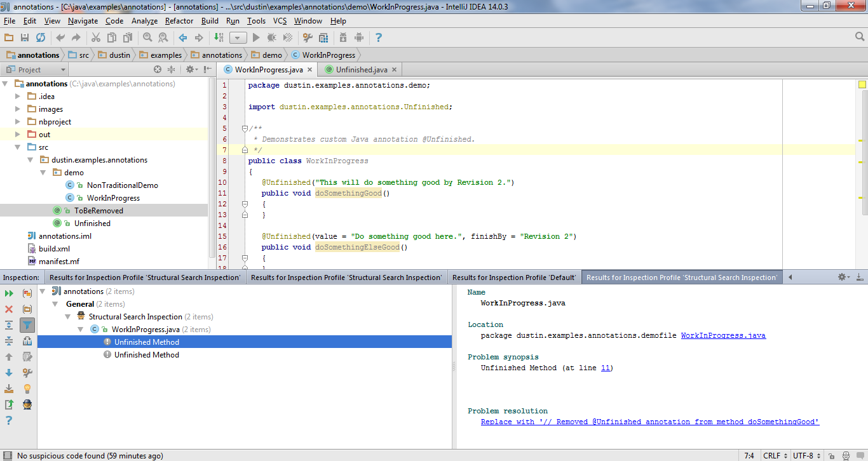Open the VCS menu
Viewport: 868px width, 461px height.
pos(280,21)
